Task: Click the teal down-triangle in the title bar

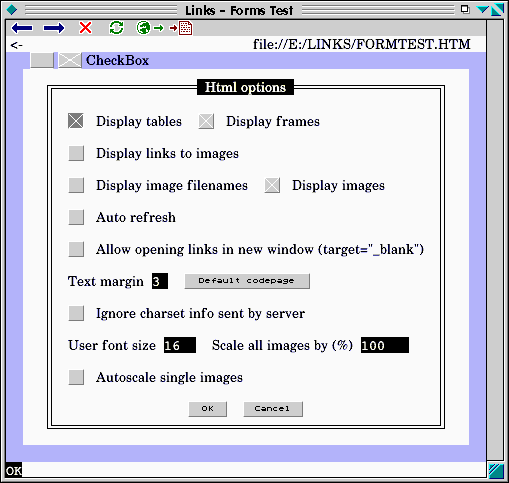Action: (x=482, y=9)
